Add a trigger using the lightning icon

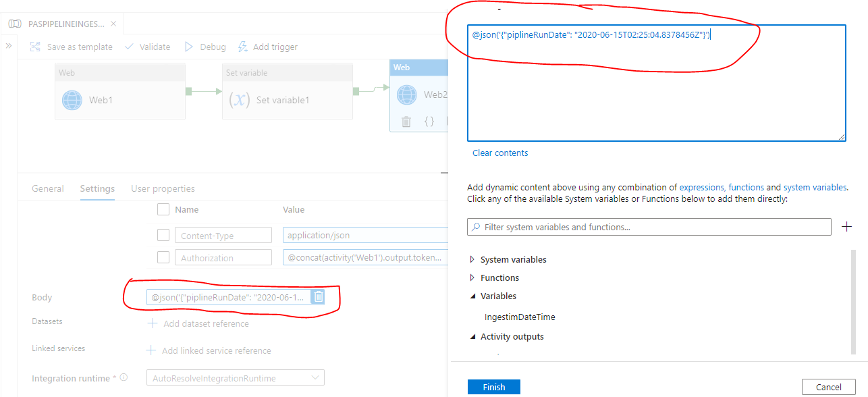241,47
